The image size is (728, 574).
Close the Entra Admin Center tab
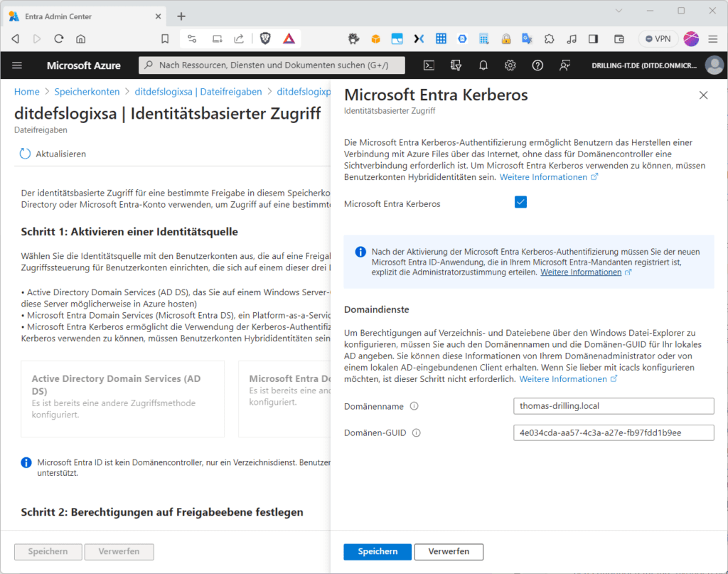pos(158,17)
